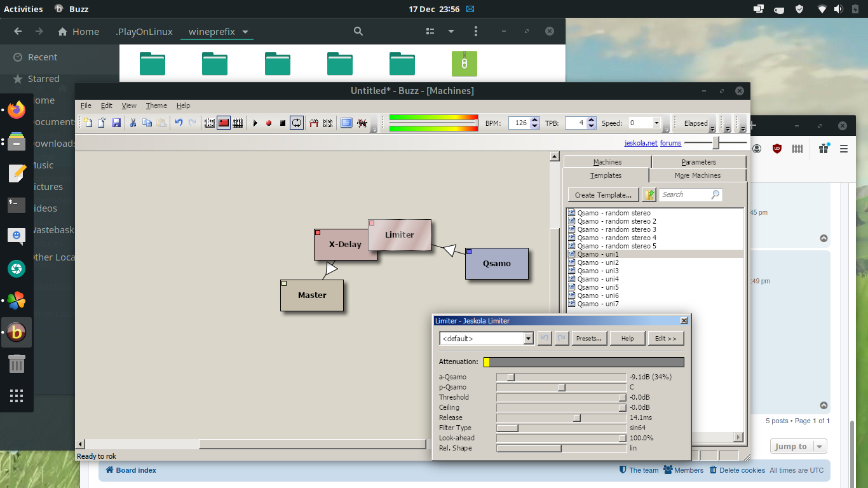This screenshot has width=868, height=488.
Task: Open PlayOnLinux from the dock
Action: pos(17,300)
